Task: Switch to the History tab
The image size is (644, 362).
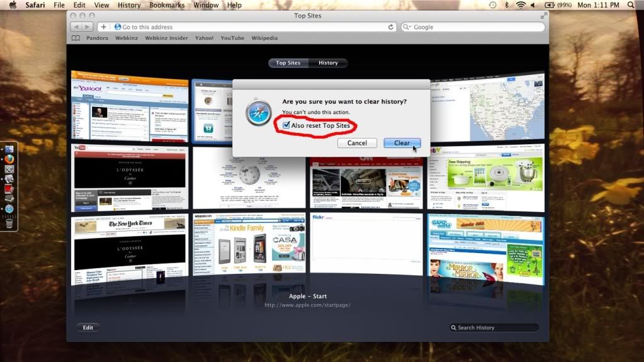Action: tap(328, 63)
